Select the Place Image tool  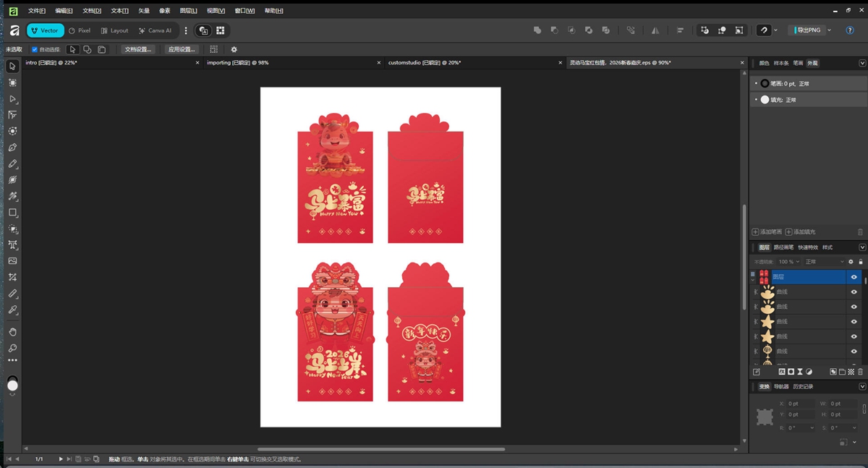click(x=12, y=261)
